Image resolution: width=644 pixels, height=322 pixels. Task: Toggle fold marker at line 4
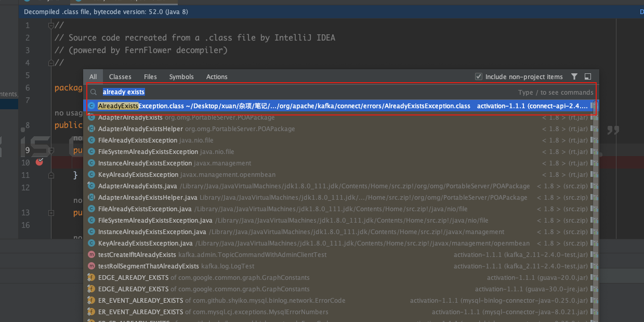pos(51,63)
